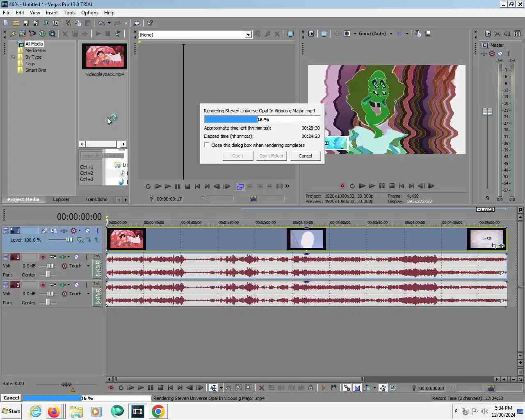Open the trimmer (None) media dropdown

click(x=248, y=35)
